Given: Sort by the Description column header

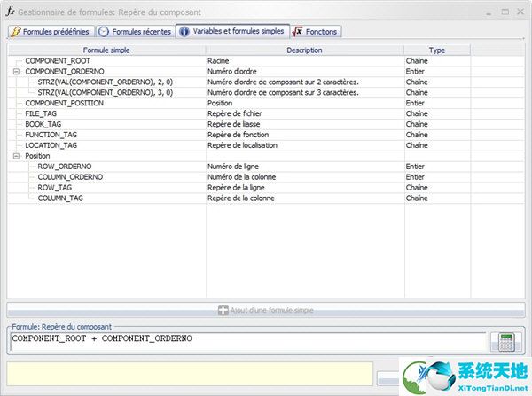Looking at the screenshot, I should pyautogui.click(x=305, y=50).
